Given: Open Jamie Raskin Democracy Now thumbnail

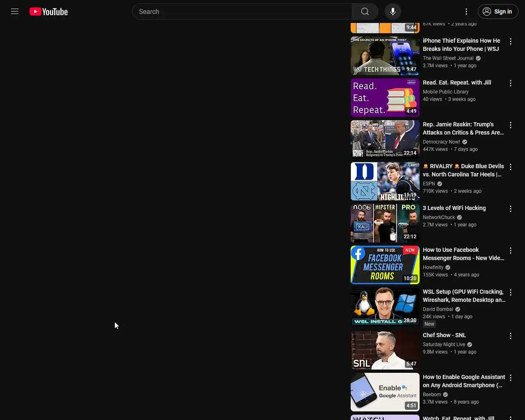Looking at the screenshot, I should (x=385, y=139).
